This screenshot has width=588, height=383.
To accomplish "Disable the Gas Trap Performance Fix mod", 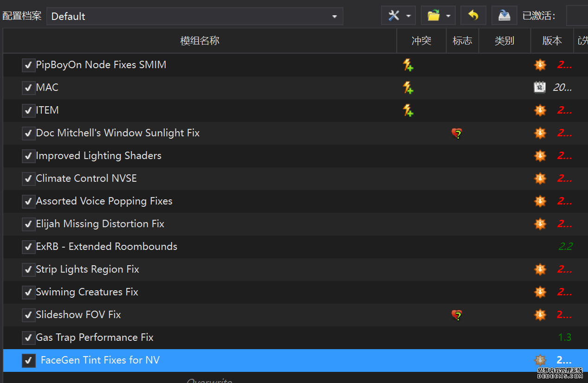I will coord(28,338).
